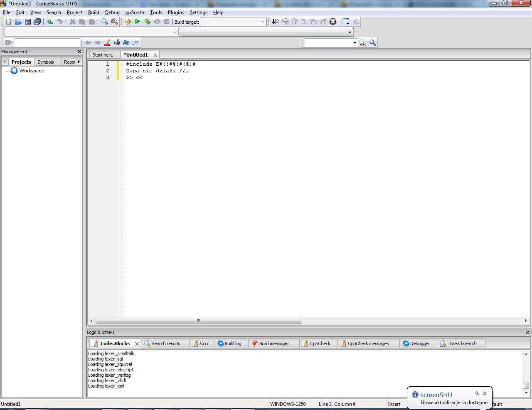Click the Save all files icon
This screenshot has width=532, height=410.
click(x=37, y=22)
